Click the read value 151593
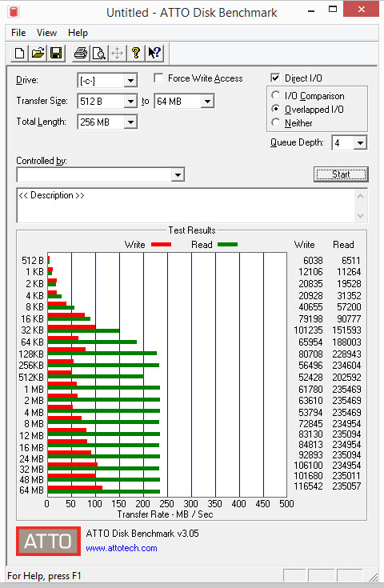This screenshot has height=588, width=384. point(346,330)
